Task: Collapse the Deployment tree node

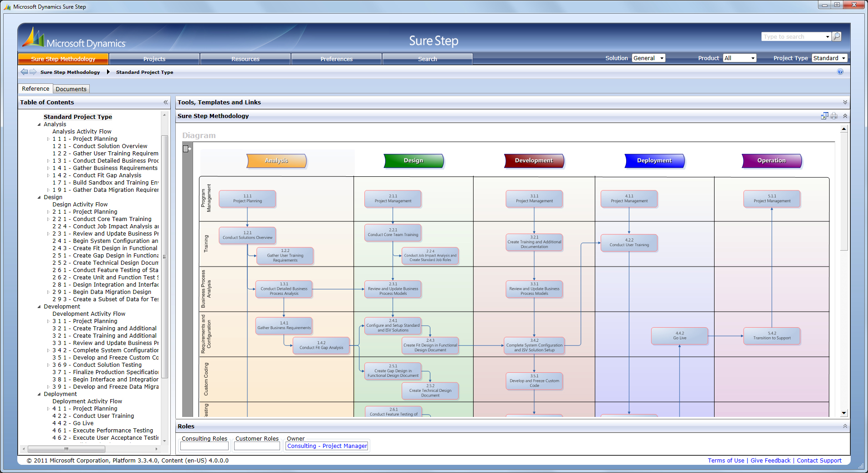Action: pyautogui.click(x=39, y=394)
